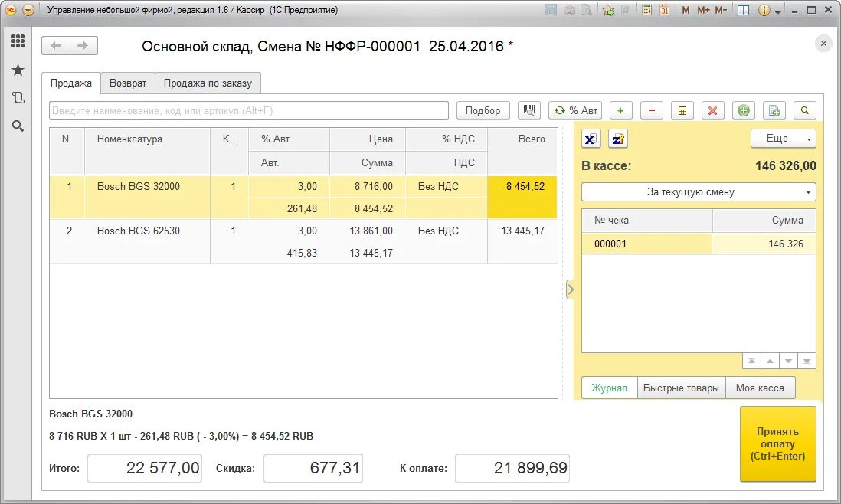Go back with the left arrow
Image resolution: width=841 pixels, height=504 pixels.
pyautogui.click(x=56, y=46)
